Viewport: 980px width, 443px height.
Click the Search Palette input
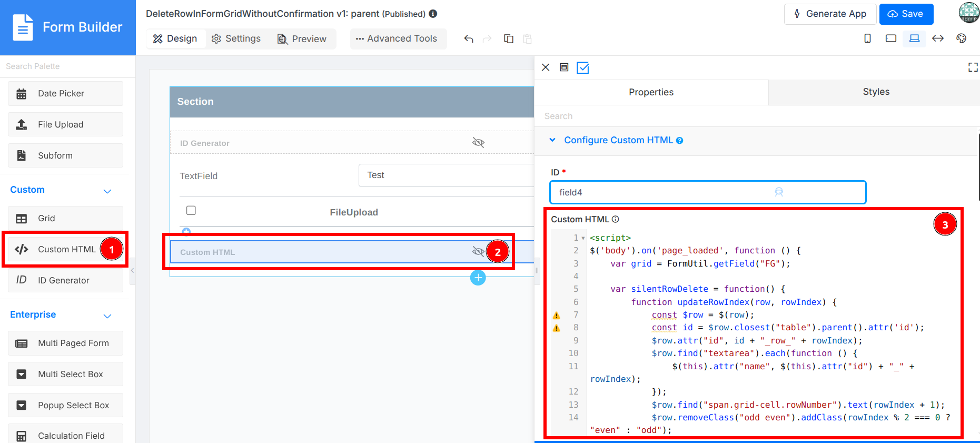[67, 66]
